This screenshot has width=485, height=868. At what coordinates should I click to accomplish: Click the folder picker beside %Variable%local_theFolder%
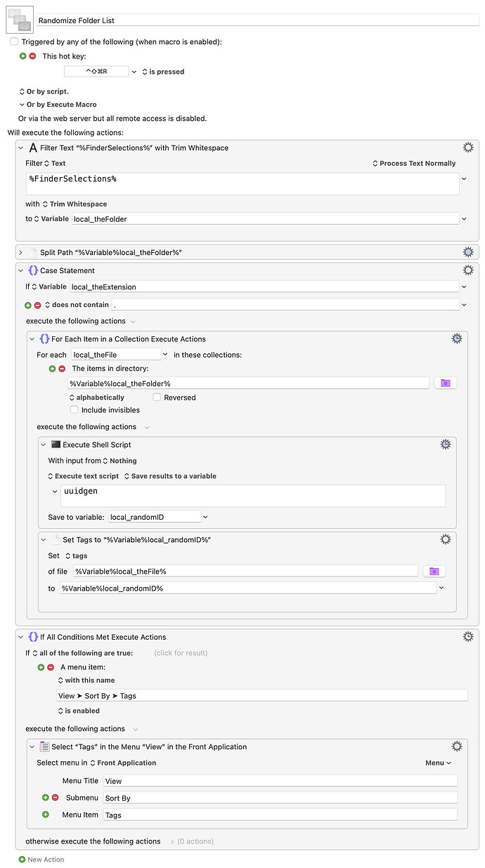447,382
